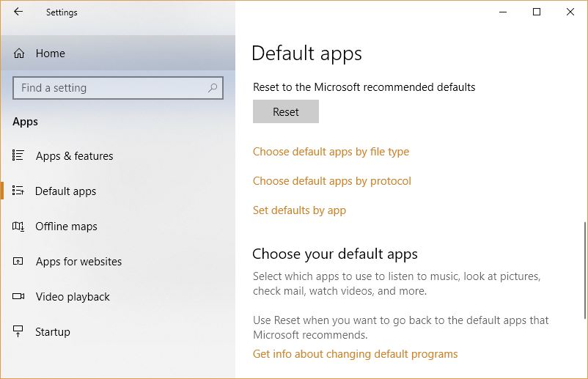Click the Apps for websites icon

18,261
